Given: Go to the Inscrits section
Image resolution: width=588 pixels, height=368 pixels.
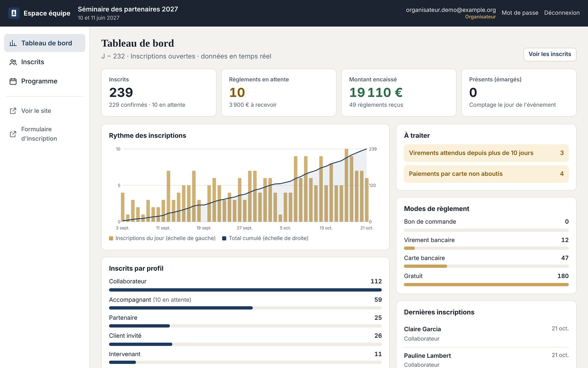Looking at the screenshot, I should 45,62.
